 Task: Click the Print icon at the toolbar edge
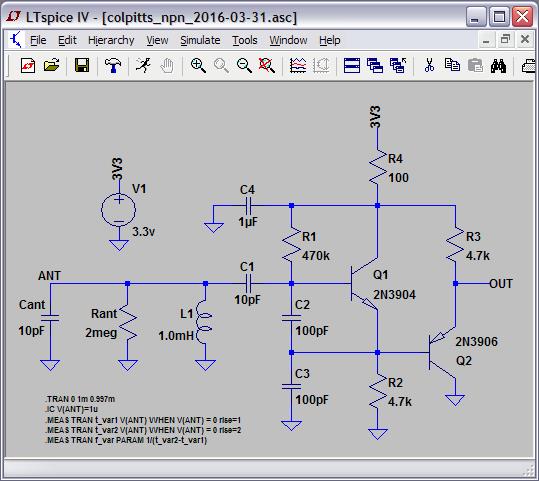[529, 65]
